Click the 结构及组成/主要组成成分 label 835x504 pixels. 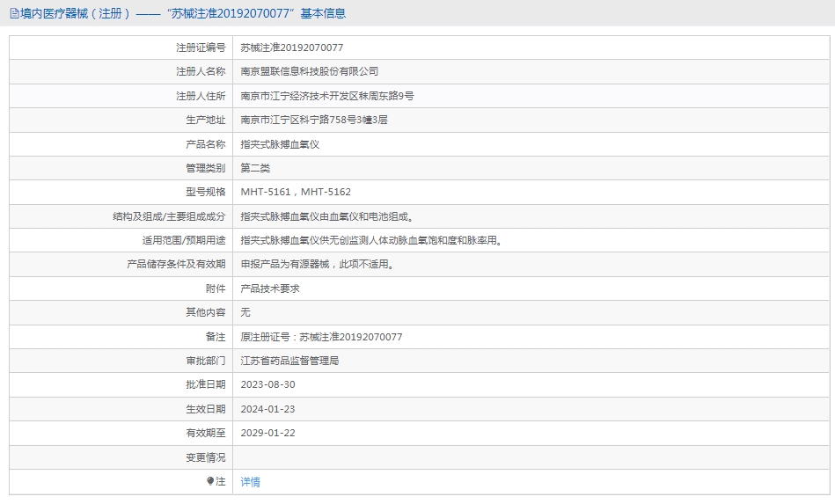(x=169, y=216)
